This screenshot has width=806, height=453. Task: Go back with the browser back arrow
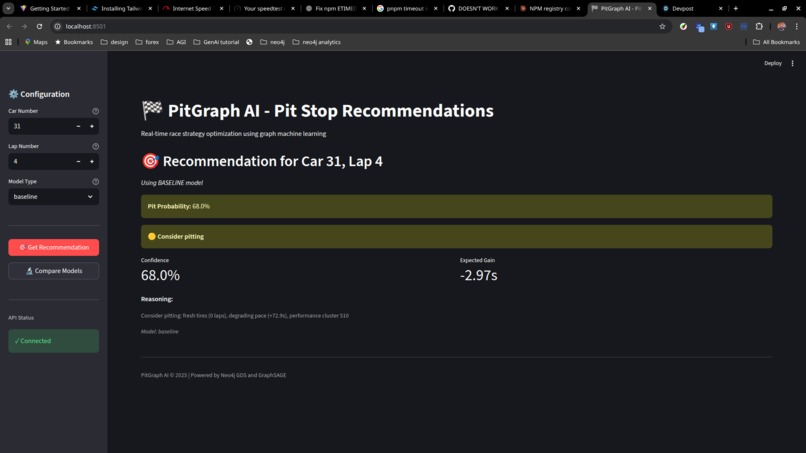pyautogui.click(x=9, y=26)
